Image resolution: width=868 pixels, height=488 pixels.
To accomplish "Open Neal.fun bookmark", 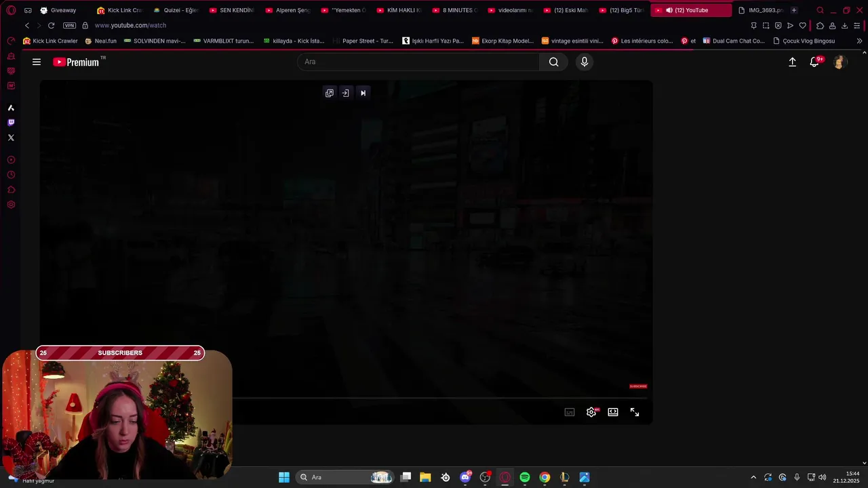I will click(x=100, y=41).
